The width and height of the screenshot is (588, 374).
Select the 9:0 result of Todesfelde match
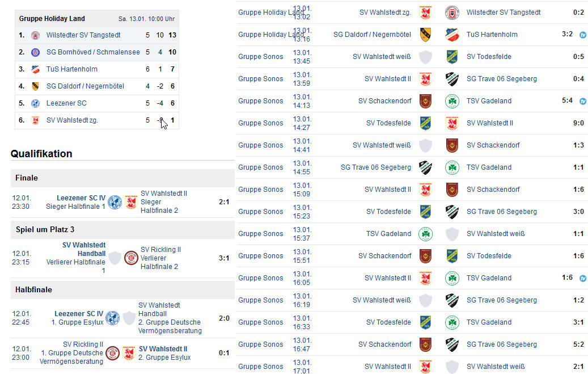coord(578,123)
